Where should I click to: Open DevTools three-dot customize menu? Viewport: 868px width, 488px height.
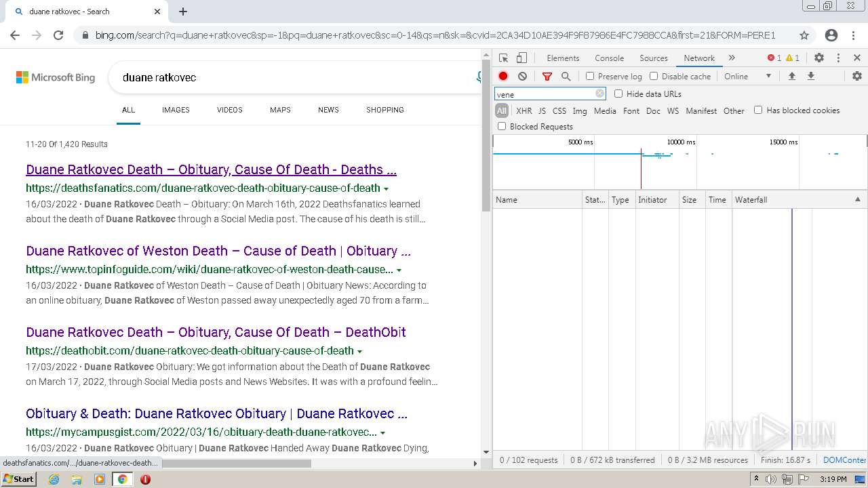[x=838, y=58]
